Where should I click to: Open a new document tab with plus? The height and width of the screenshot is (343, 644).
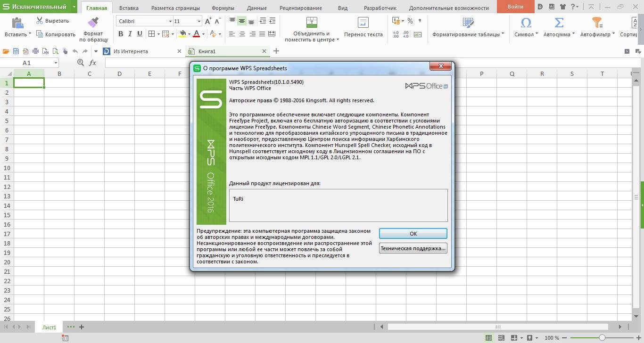276,51
